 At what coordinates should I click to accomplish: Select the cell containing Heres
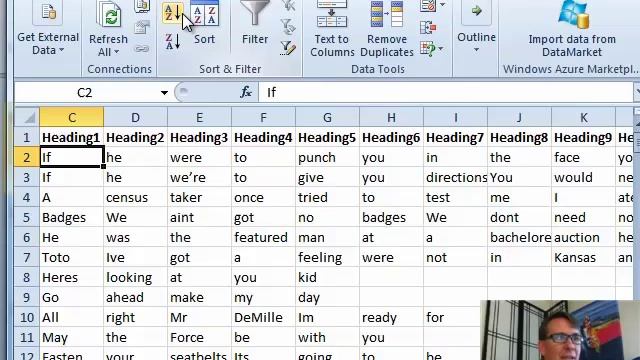pos(72,278)
